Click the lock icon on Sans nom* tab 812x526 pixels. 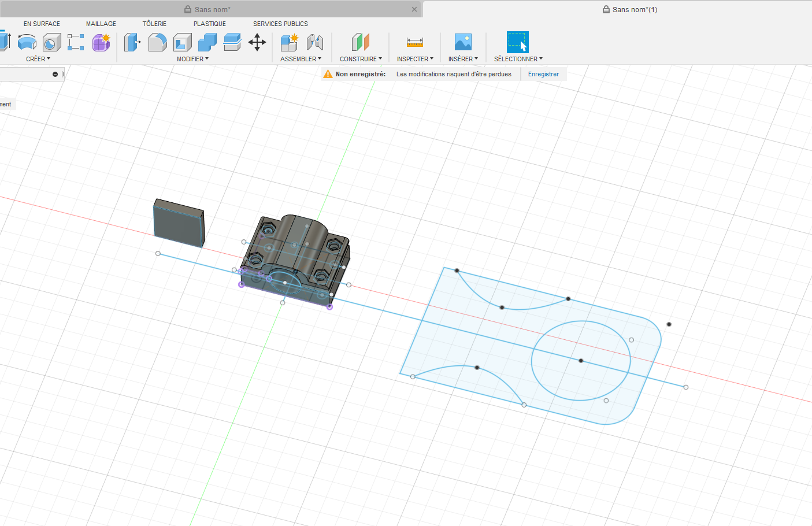click(x=188, y=9)
